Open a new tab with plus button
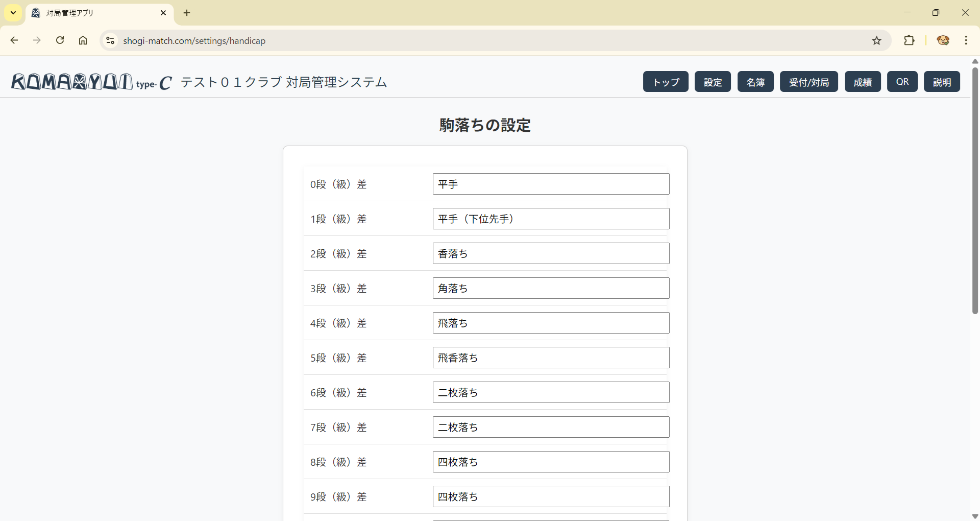The width and height of the screenshot is (980, 521). 187,13
